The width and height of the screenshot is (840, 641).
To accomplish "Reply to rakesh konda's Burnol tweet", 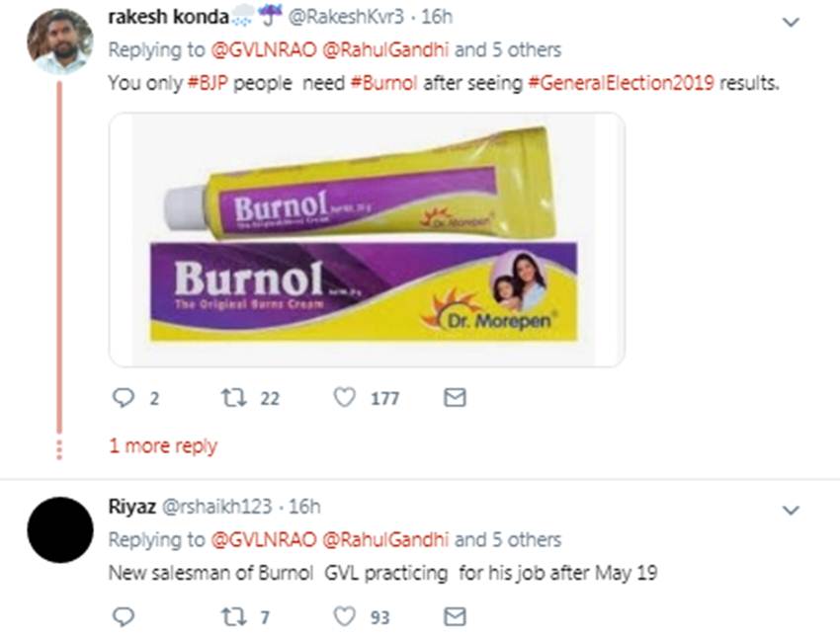I will pos(123,398).
